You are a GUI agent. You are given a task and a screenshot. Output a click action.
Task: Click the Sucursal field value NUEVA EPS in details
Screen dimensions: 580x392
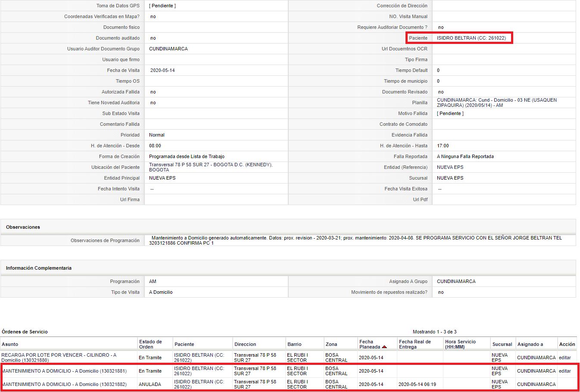(x=450, y=178)
